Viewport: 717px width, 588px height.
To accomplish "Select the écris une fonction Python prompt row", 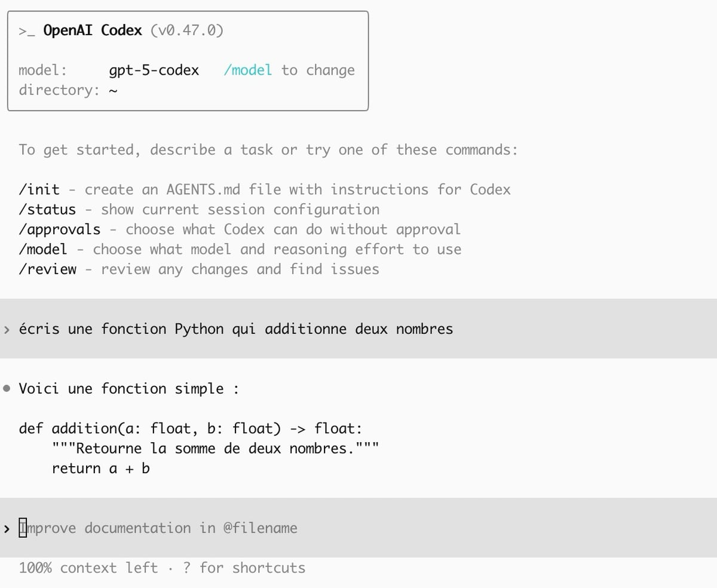I will pyautogui.click(x=235, y=329).
